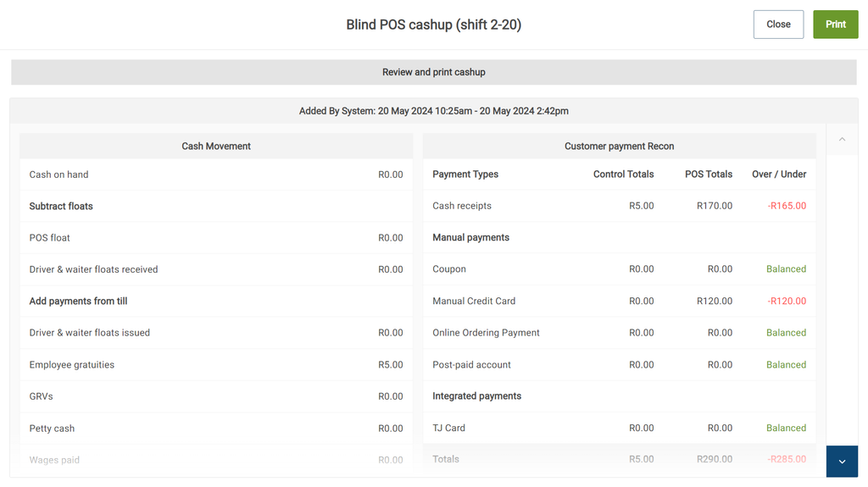This screenshot has width=868, height=487.
Task: Select the Manual Credit Card row label
Action: (x=474, y=301)
